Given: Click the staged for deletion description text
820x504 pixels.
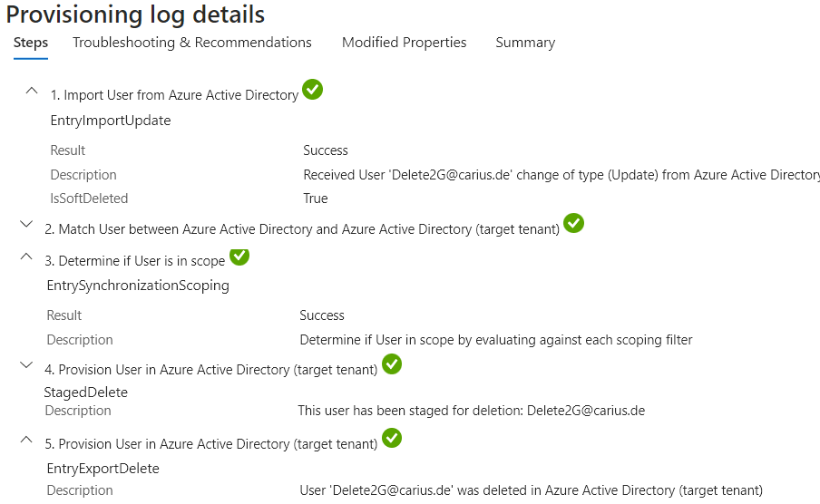Looking at the screenshot, I should (471, 411).
